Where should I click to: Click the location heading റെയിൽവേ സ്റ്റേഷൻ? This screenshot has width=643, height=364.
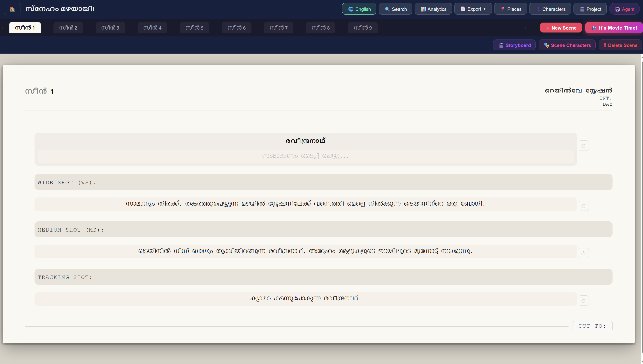[578, 90]
